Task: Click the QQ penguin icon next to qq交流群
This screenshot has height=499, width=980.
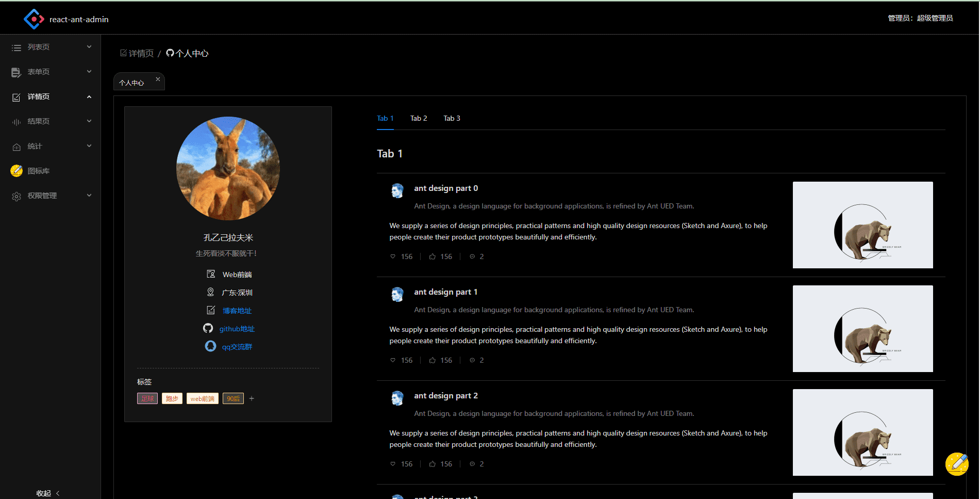Action: click(210, 346)
